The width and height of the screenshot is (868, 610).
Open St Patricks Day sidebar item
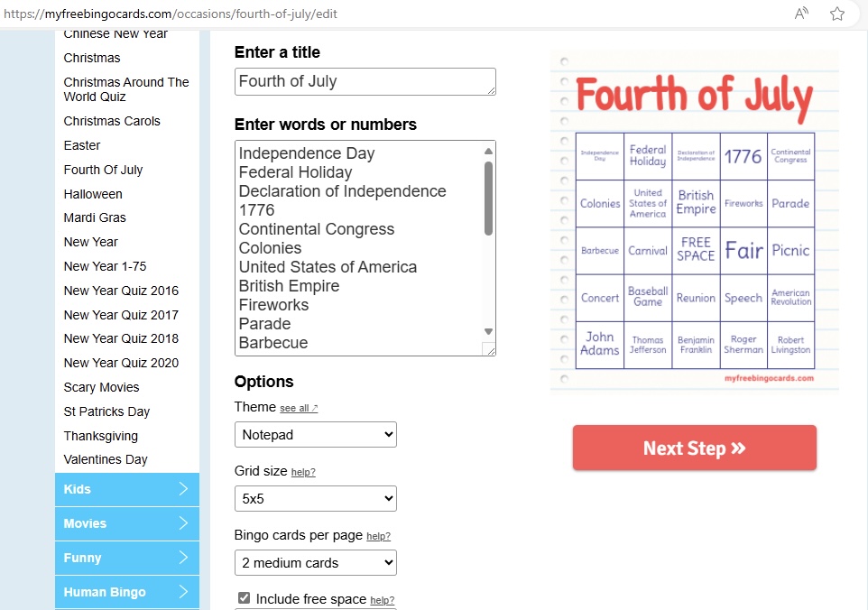point(106,411)
